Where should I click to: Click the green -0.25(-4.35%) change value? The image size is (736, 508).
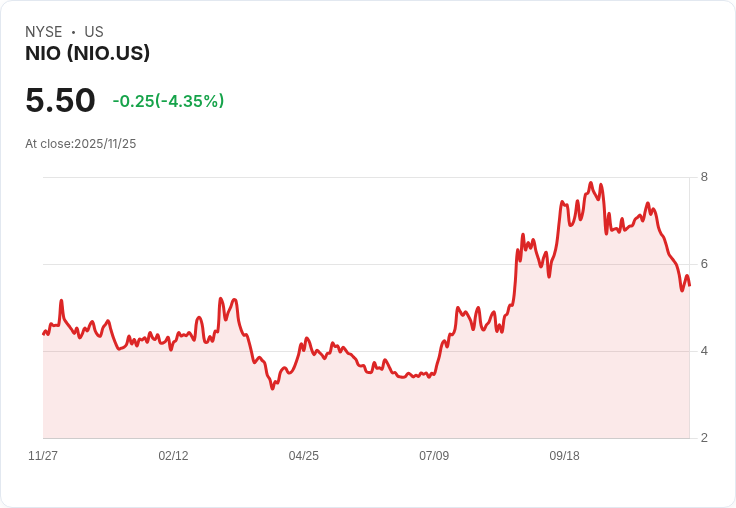click(x=168, y=101)
